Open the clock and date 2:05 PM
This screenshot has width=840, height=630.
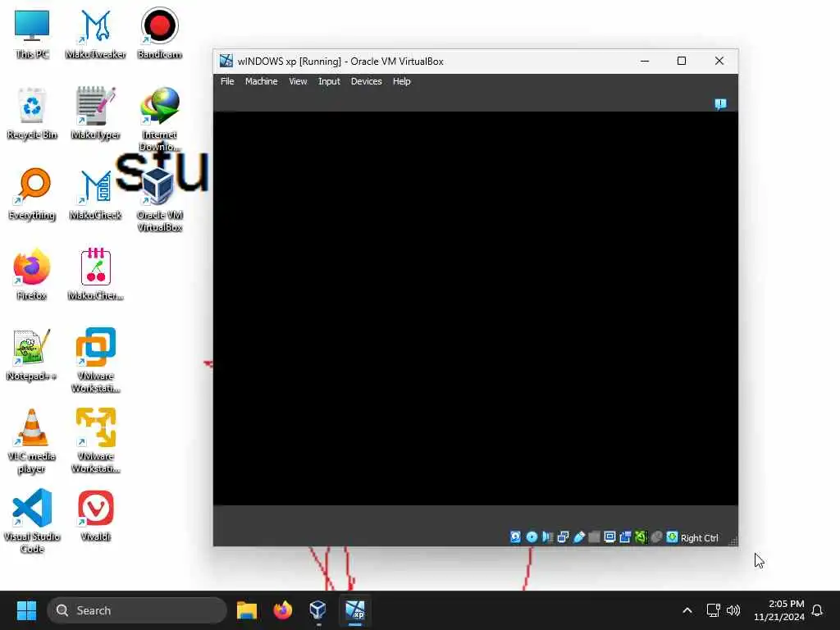click(779, 610)
